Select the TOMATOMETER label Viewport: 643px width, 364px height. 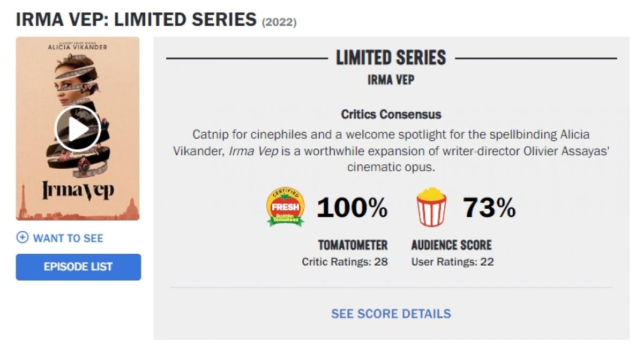tap(353, 245)
